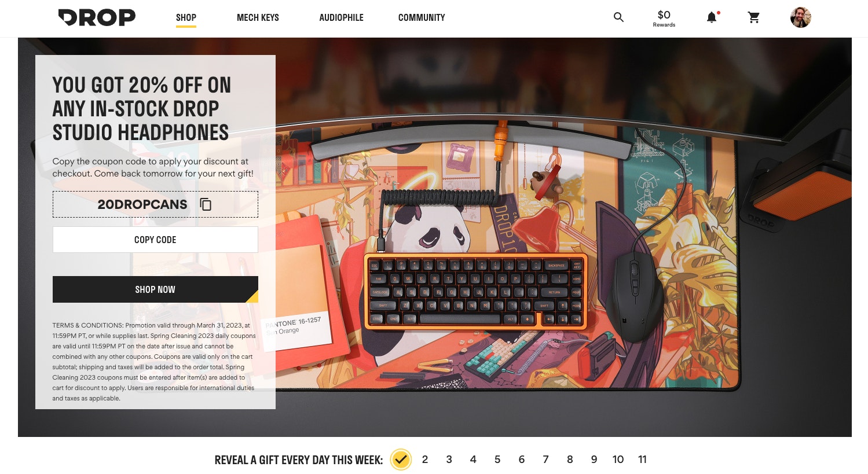The width and height of the screenshot is (868, 474).
Task: Click the Copy Code button
Action: [x=155, y=240]
